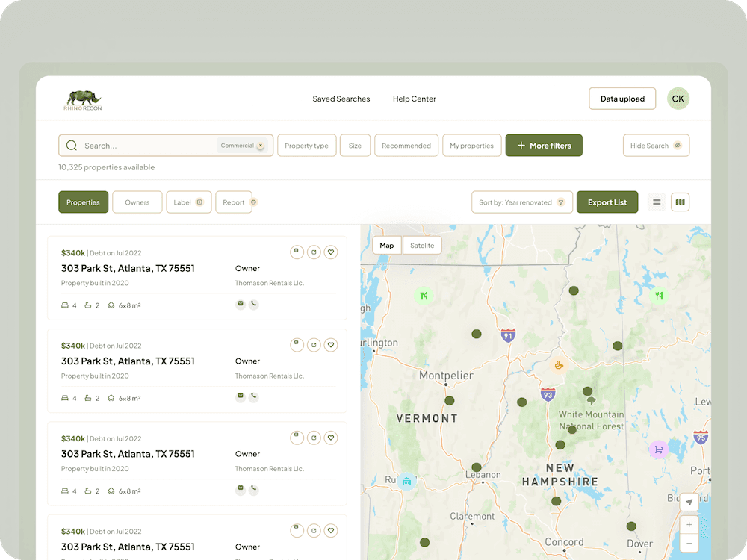Click coffee cup map marker
The image size is (747, 560).
[559, 365]
